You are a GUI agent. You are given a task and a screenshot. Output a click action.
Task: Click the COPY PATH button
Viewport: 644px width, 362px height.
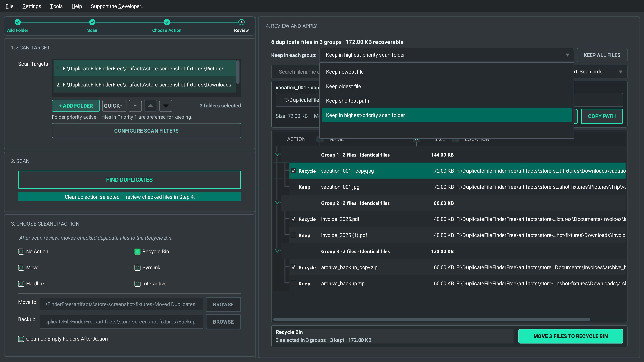click(602, 116)
